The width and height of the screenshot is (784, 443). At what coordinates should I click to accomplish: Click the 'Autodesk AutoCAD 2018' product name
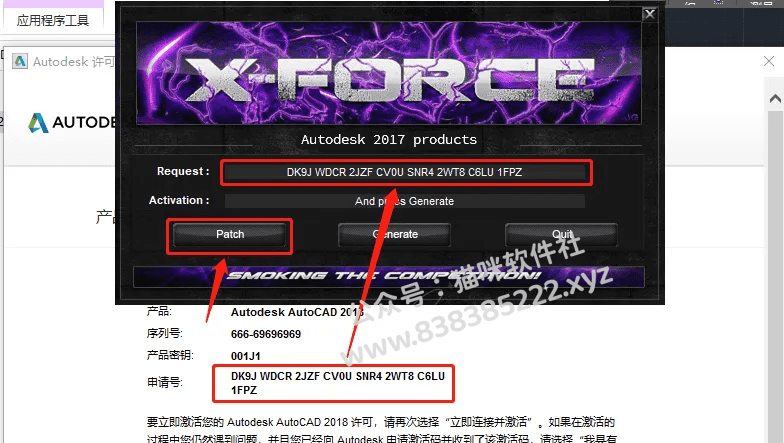[297, 312]
